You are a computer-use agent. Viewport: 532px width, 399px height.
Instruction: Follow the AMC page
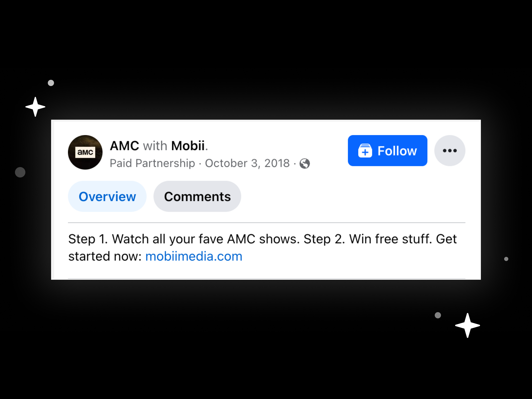click(x=387, y=150)
